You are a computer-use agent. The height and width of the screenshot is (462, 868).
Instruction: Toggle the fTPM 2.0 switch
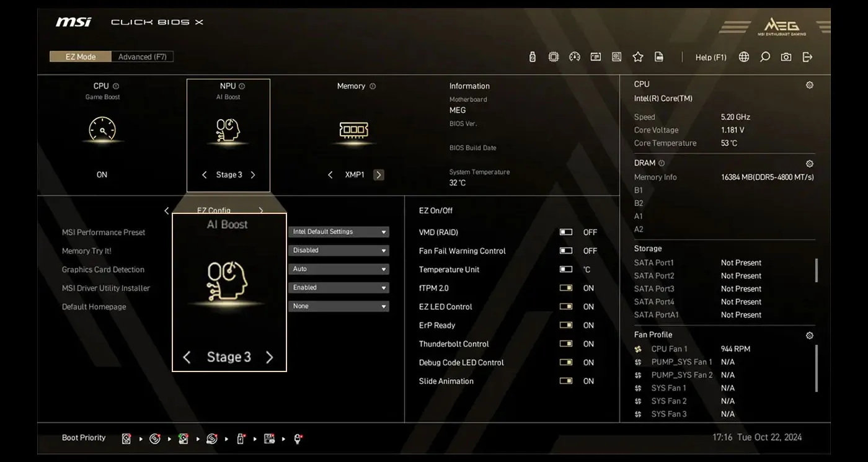click(566, 288)
